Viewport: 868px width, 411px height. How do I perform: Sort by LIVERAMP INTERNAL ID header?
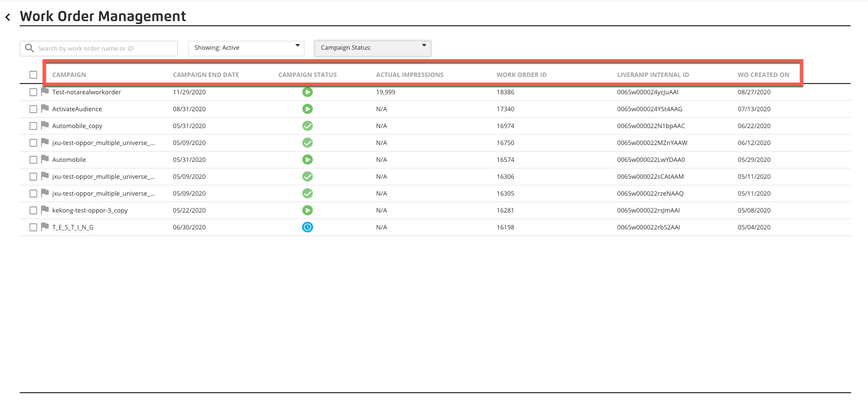653,75
